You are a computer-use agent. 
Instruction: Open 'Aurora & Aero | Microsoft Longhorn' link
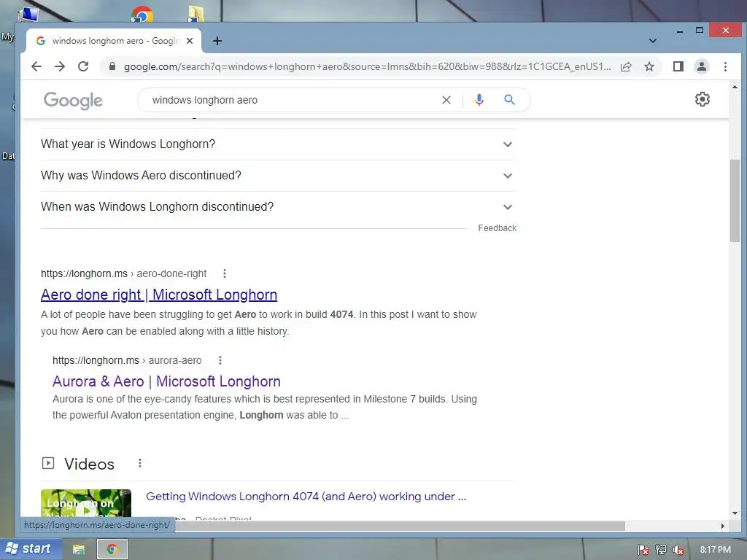(x=166, y=381)
